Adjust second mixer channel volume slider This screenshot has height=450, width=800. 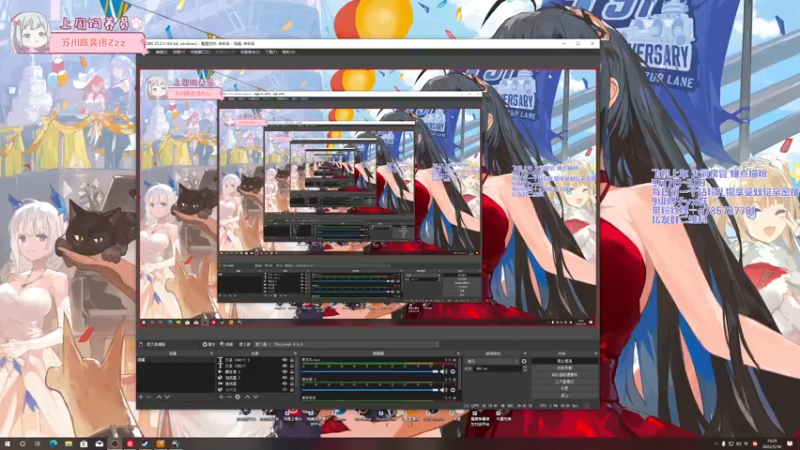point(370,390)
